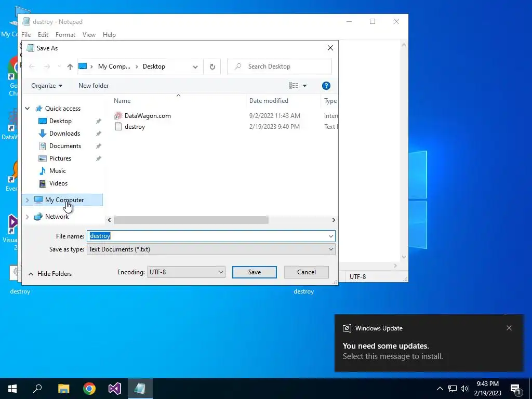Open the Notepad Format menu

(x=65, y=35)
